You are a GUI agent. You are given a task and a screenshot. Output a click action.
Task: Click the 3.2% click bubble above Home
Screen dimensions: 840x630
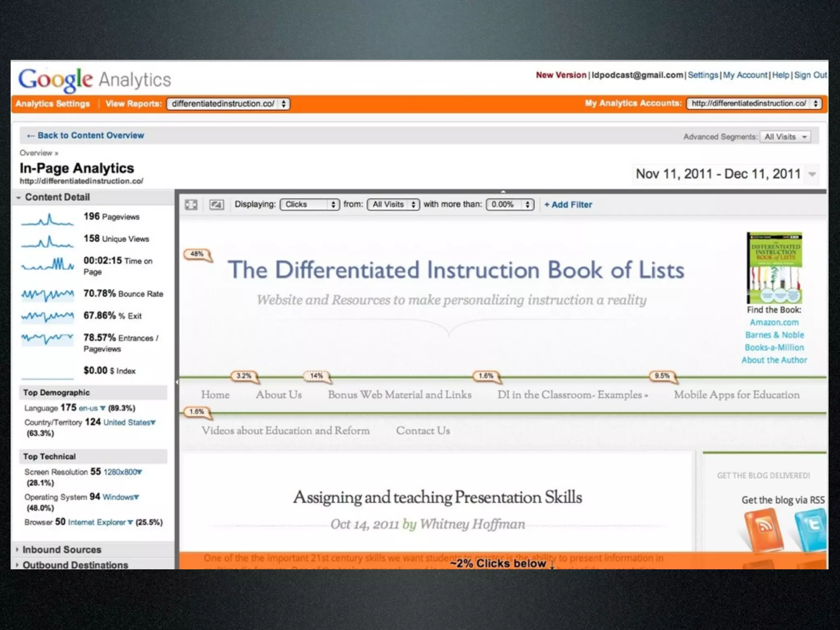(244, 376)
